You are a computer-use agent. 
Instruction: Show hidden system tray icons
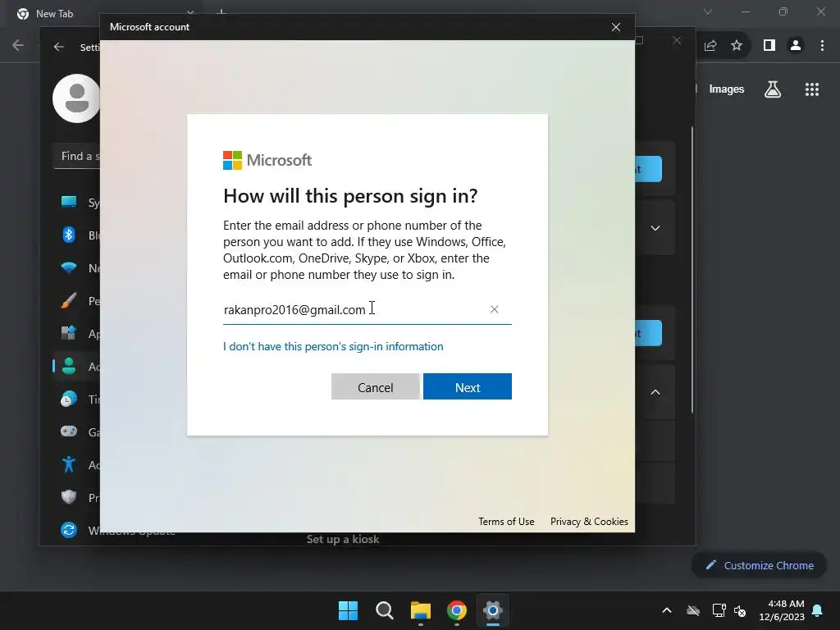pos(667,610)
